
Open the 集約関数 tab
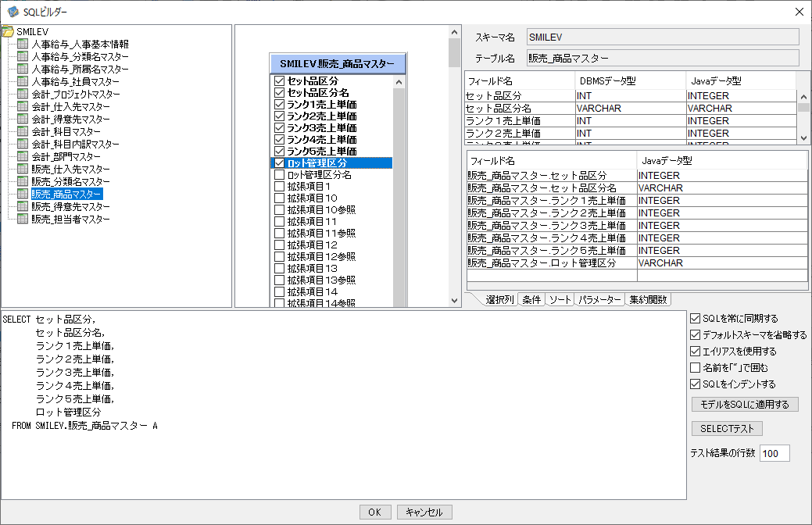[649, 300]
